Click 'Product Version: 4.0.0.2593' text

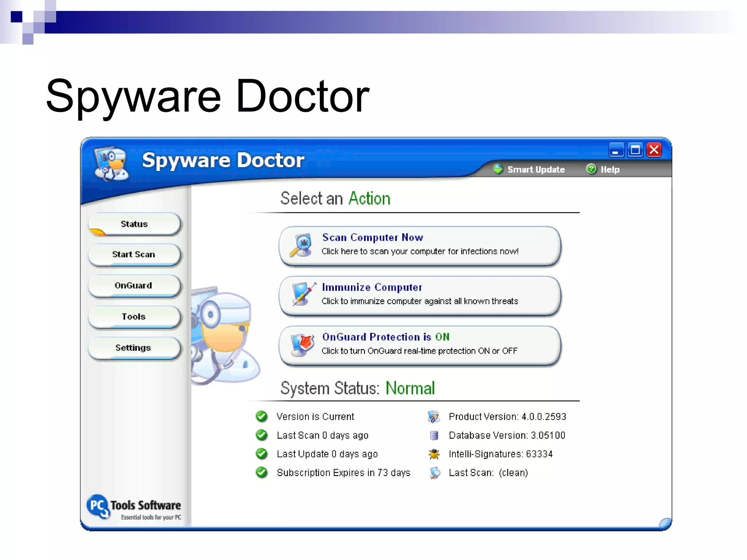pos(507,417)
